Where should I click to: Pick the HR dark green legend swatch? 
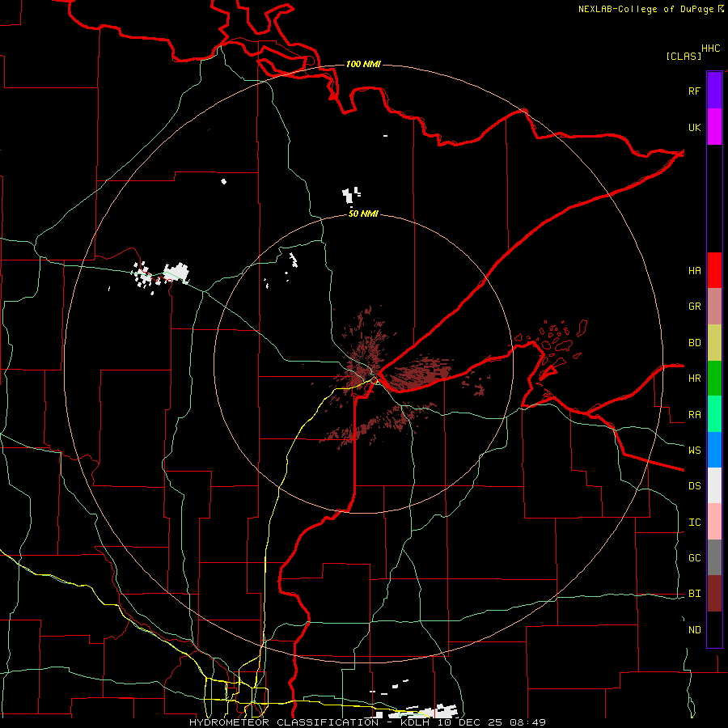[x=714, y=378]
